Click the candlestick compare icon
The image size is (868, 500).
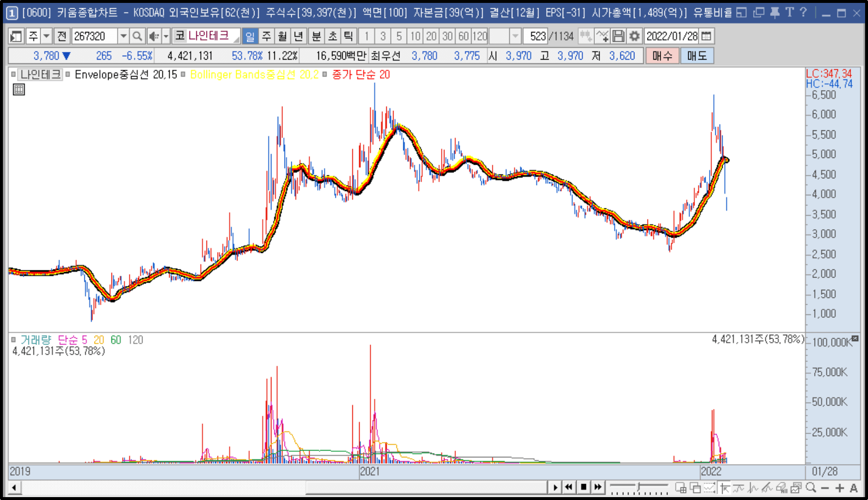click(585, 36)
